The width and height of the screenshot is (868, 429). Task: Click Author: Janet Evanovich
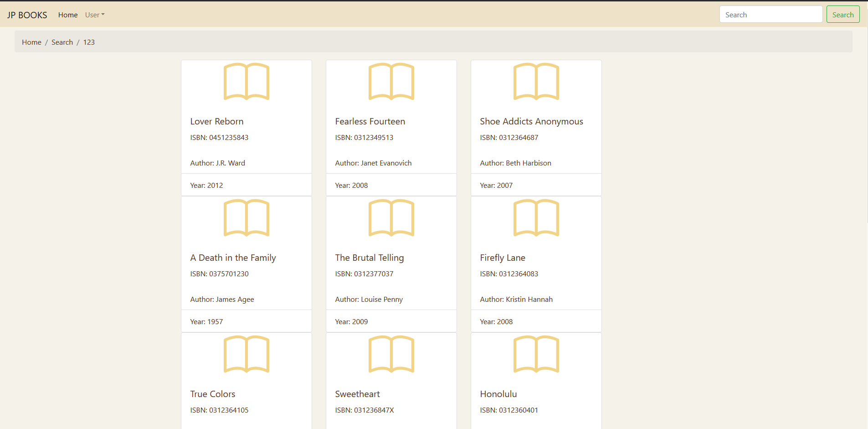373,163
